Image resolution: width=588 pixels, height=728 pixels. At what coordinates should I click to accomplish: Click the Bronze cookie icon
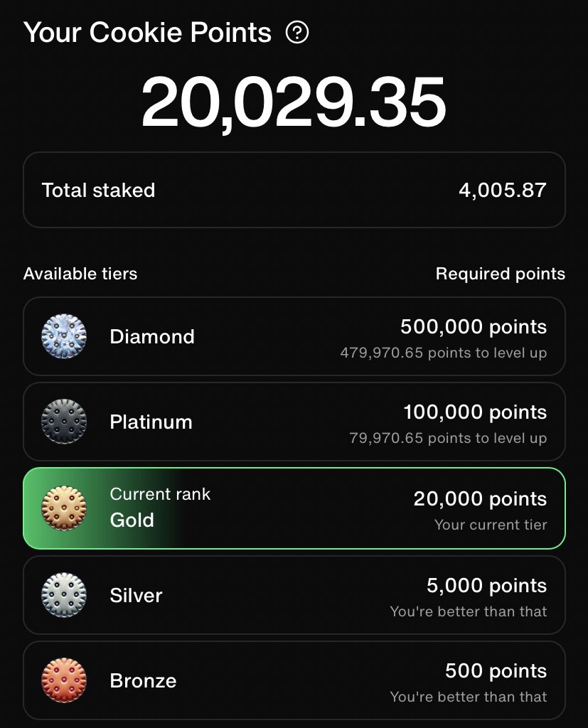pyautogui.click(x=64, y=680)
